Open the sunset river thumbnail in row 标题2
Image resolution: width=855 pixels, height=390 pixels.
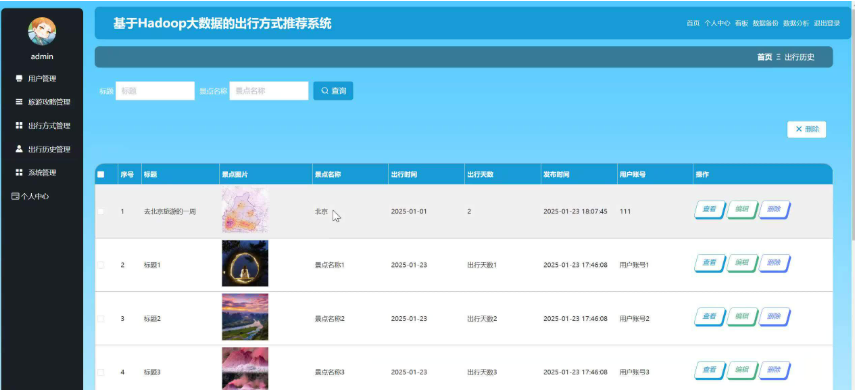pos(245,317)
